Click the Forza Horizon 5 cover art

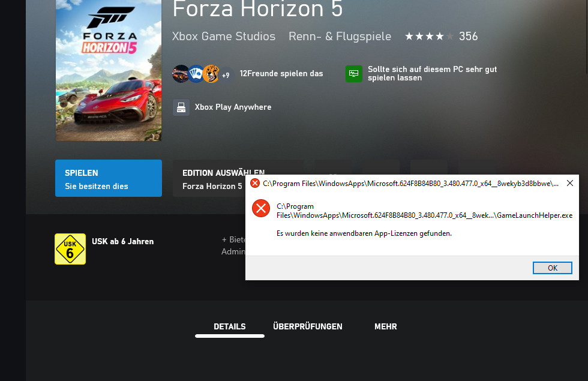pyautogui.click(x=109, y=70)
